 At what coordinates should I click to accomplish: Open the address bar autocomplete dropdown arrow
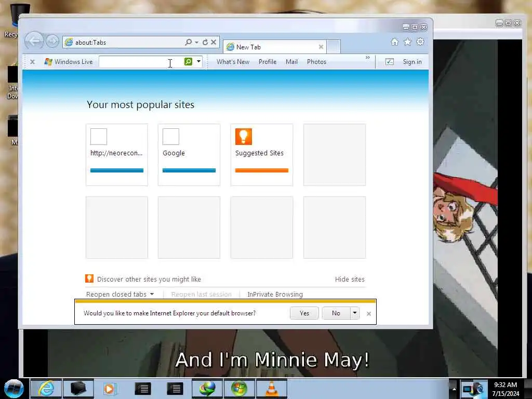pyautogui.click(x=196, y=43)
